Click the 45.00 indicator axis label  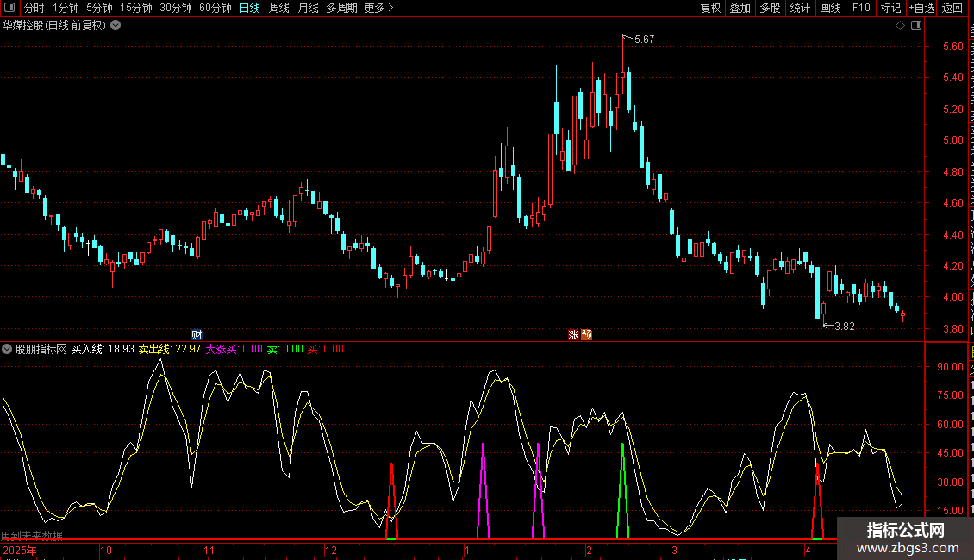click(951, 452)
